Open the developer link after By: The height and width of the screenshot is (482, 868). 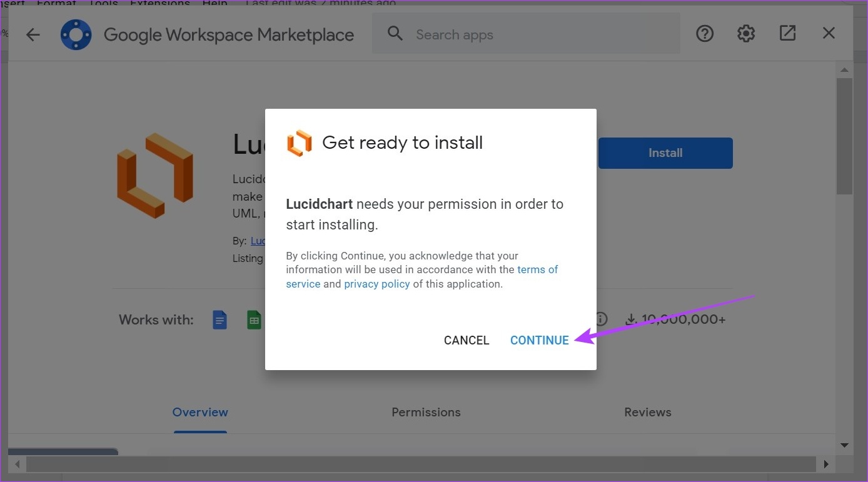coord(258,241)
